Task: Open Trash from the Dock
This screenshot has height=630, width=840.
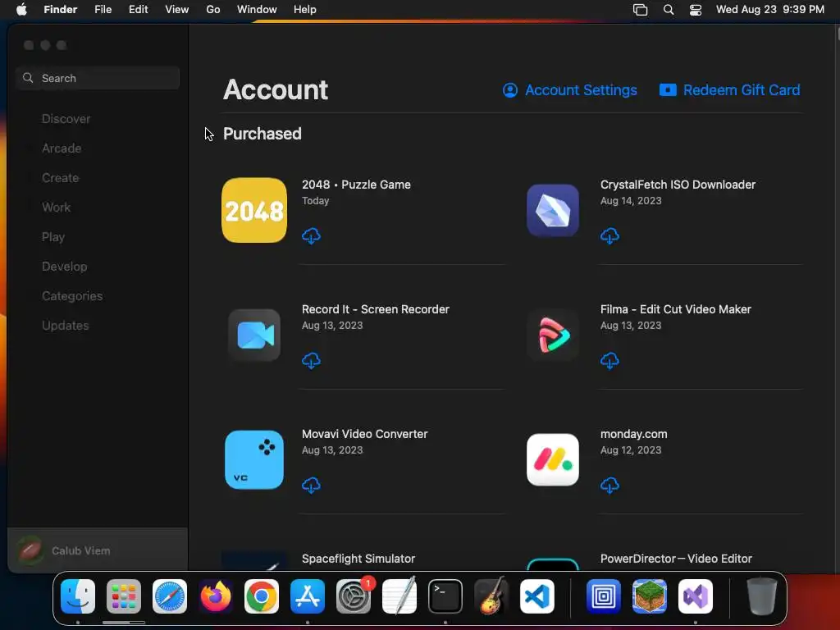Action: 762,596
